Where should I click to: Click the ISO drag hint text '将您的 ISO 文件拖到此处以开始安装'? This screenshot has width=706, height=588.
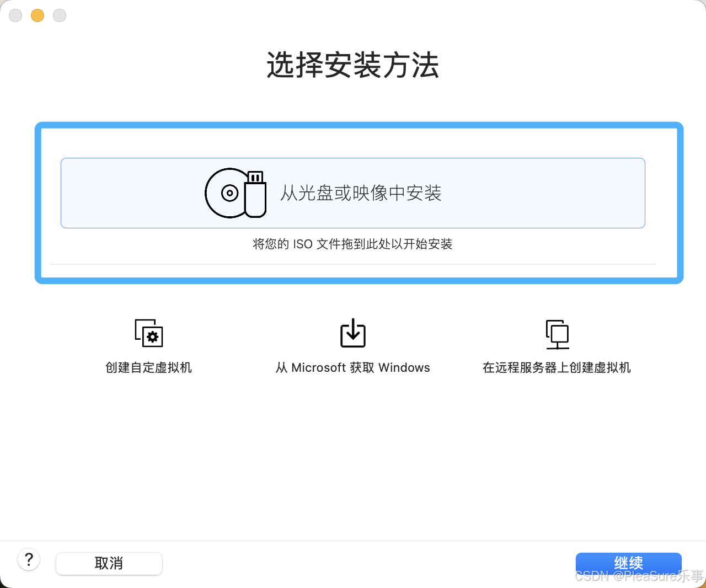coord(353,244)
